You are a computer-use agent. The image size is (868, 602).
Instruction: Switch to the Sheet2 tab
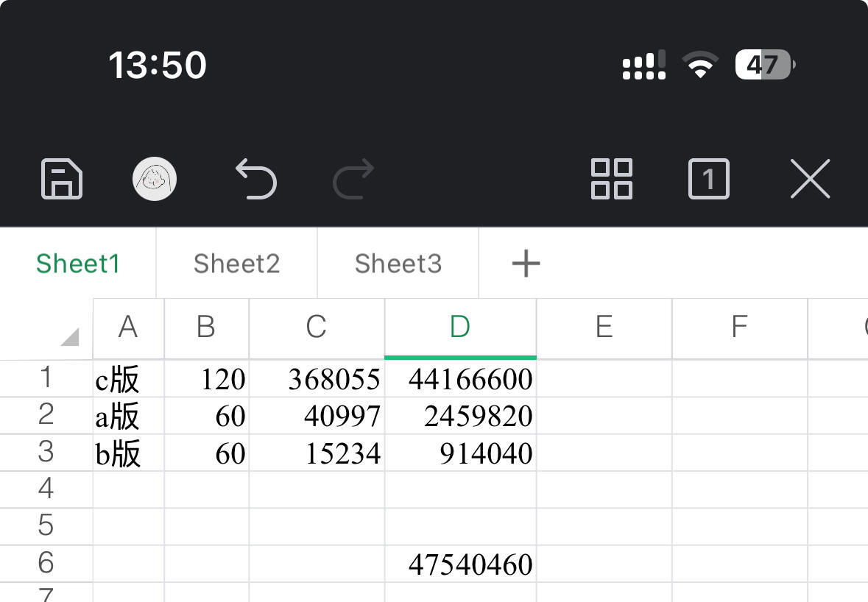coord(237,263)
